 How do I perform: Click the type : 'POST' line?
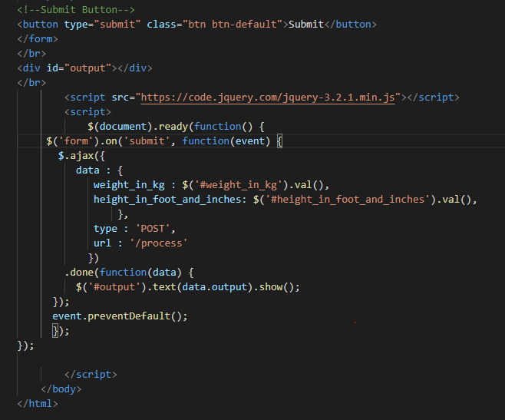point(134,229)
